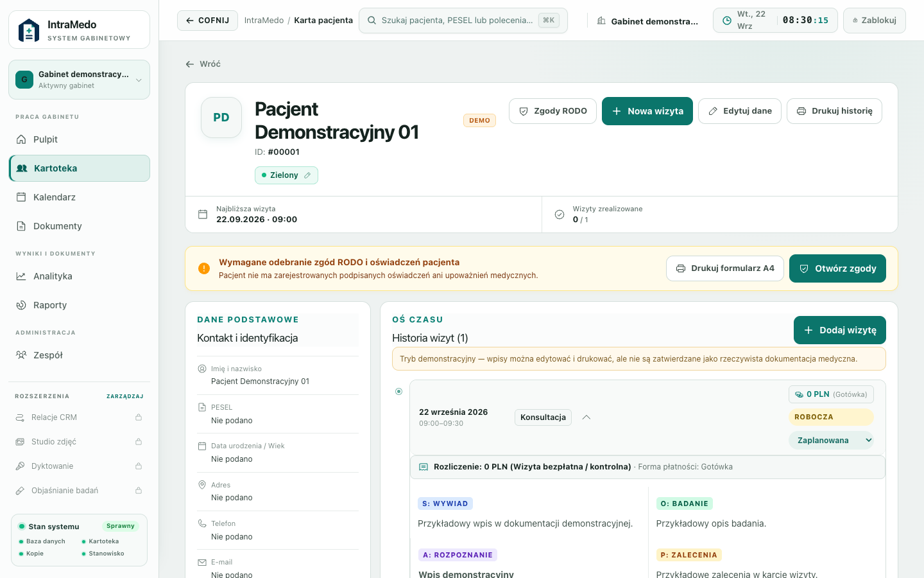
Task: Go to Kalendarz in the sidebar
Action: click(79, 197)
